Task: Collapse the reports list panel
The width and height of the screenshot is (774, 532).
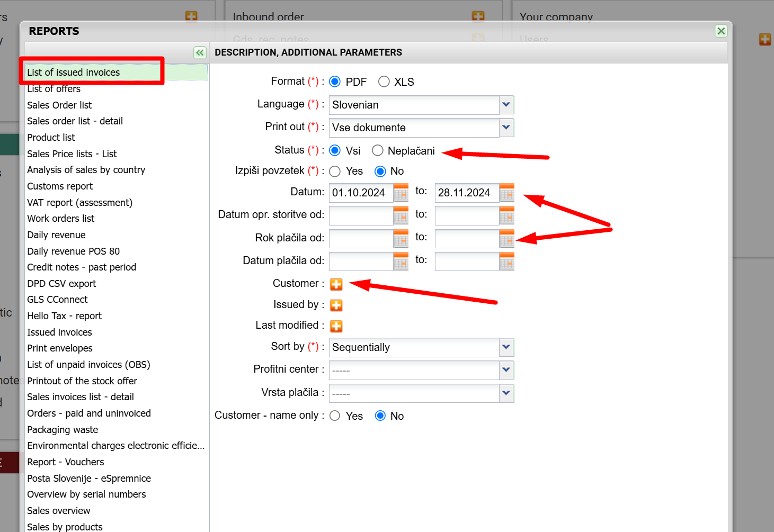Action: point(200,52)
